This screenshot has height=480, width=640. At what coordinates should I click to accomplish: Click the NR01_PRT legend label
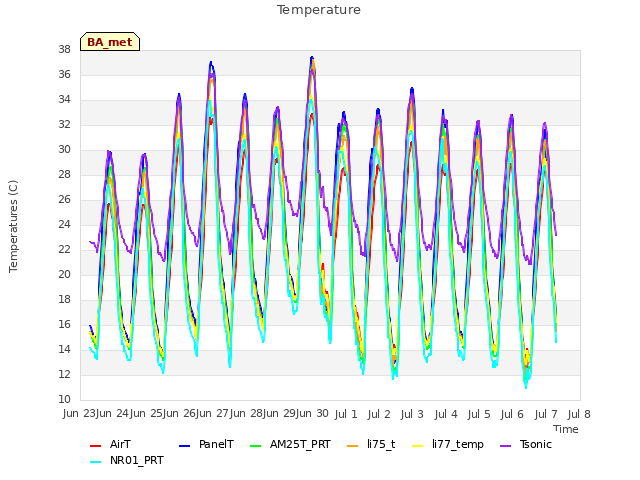[137, 460]
